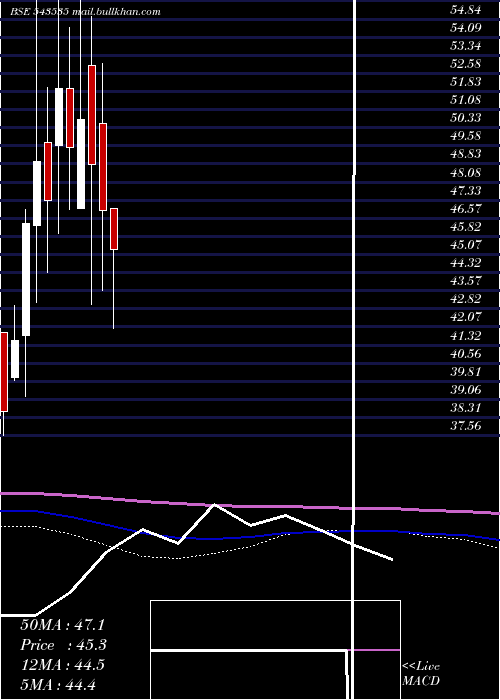Image resolution: width=500 pixels, height=700 pixels.
Task: Click the tallest white candle rising from 41.32
Action: pyautogui.click(x=26, y=279)
